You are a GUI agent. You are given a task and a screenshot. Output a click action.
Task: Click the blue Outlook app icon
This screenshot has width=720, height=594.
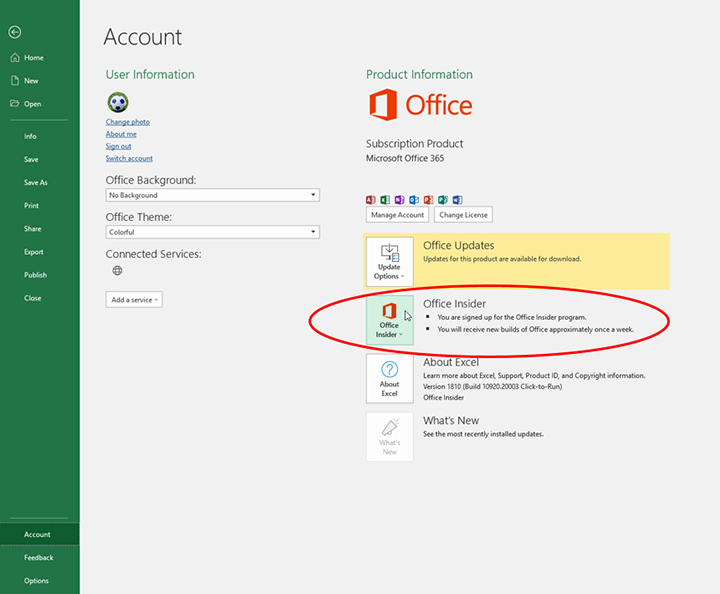click(414, 200)
